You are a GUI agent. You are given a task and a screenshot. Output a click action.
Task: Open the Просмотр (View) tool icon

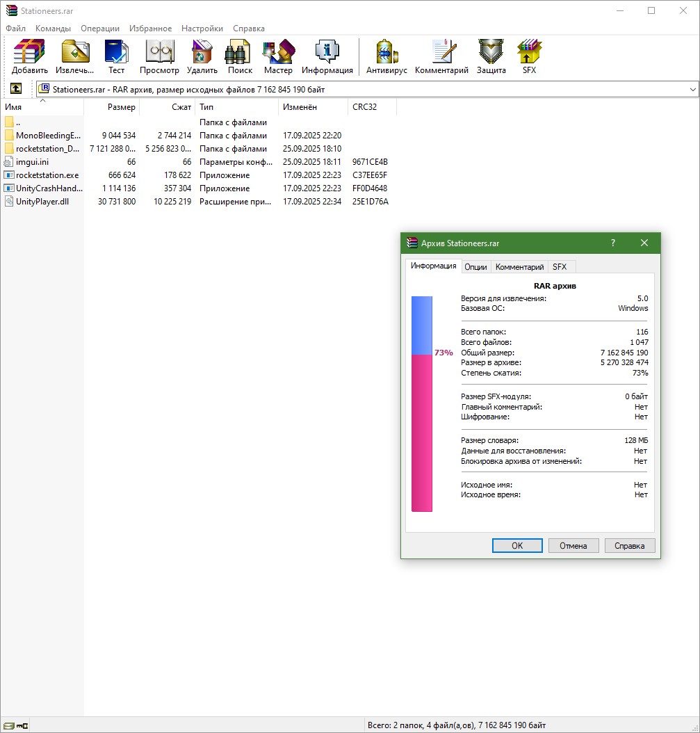pos(159,51)
